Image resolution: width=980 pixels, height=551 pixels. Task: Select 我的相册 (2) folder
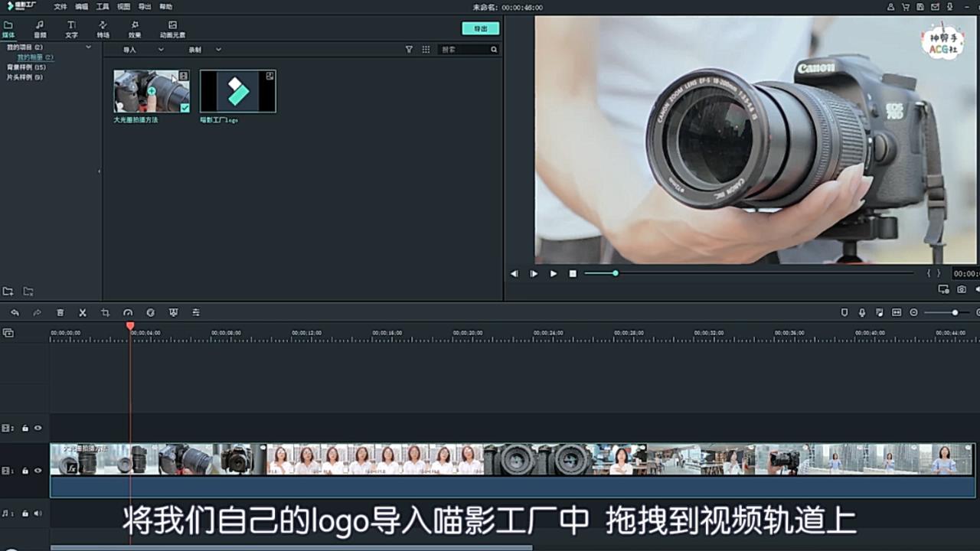coord(35,57)
